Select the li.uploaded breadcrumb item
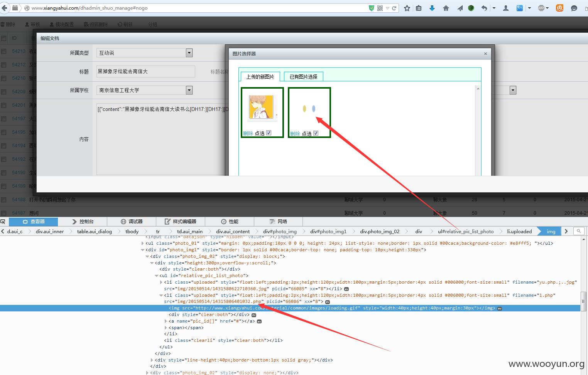Image resolution: width=588 pixels, height=375 pixels. 519,232
